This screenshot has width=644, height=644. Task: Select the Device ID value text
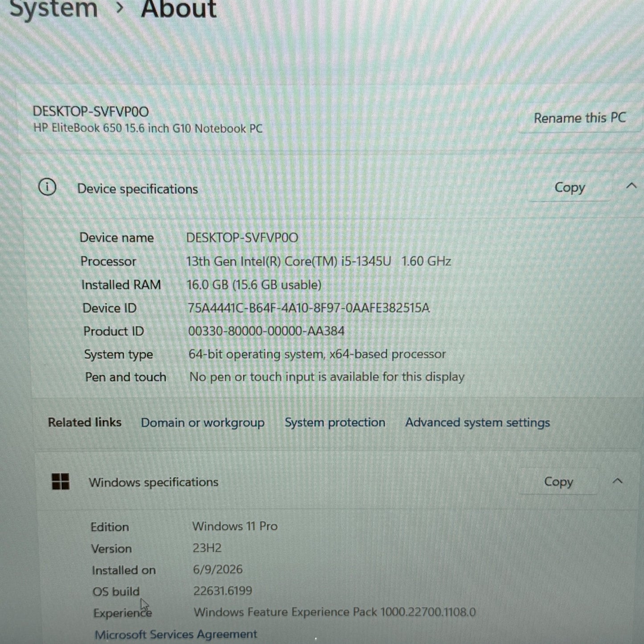tap(308, 308)
